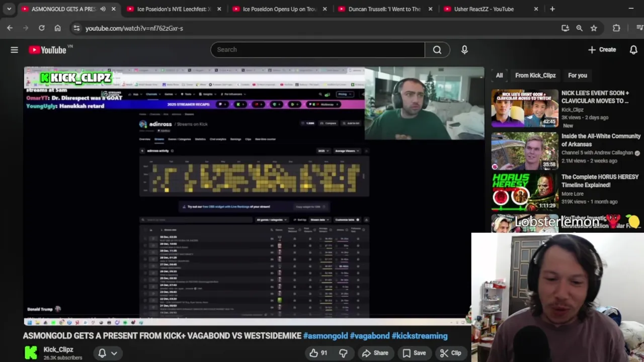
Task: Mute the Asmongold tab audio icon
Action: click(103, 9)
